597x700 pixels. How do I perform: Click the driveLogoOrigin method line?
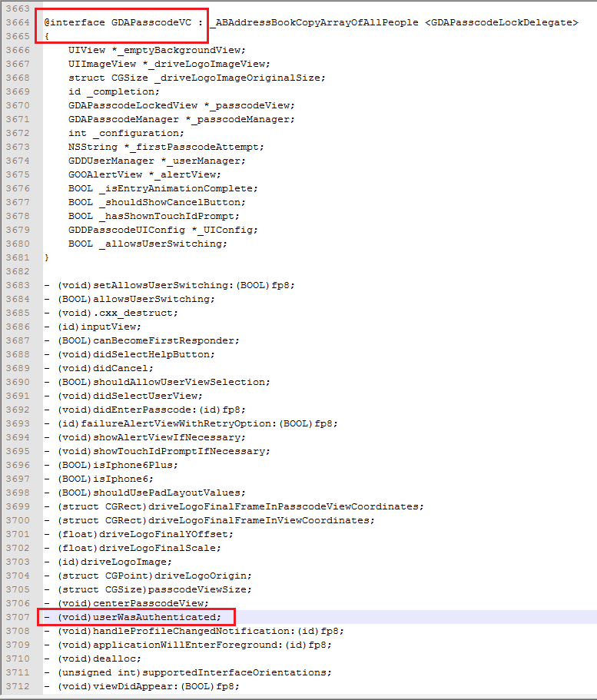pyautogui.click(x=148, y=576)
